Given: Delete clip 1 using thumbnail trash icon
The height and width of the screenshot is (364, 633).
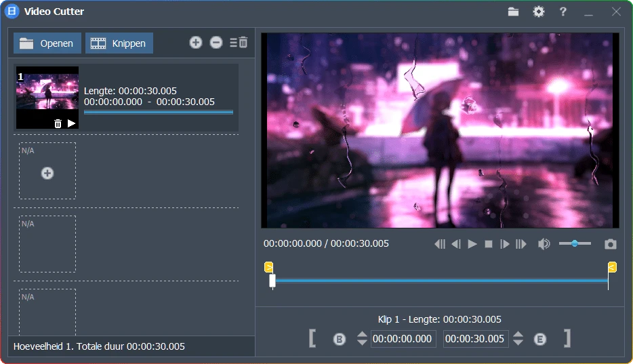Looking at the screenshot, I should point(58,123).
